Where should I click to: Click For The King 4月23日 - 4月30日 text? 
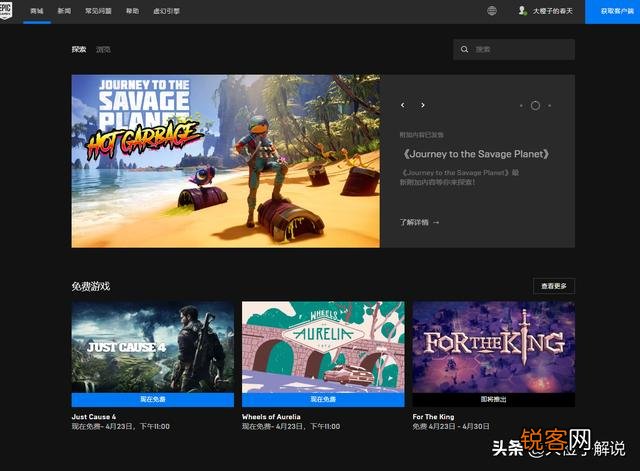click(x=451, y=427)
